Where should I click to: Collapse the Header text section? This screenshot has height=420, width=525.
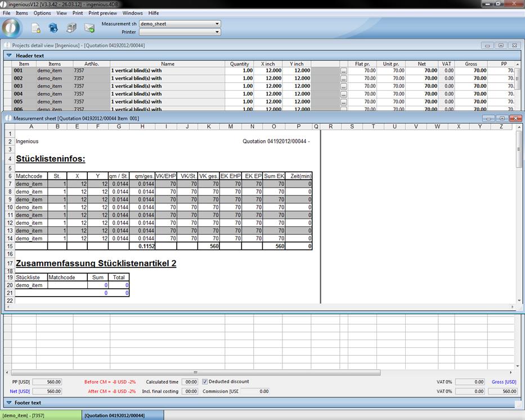click(x=9, y=56)
